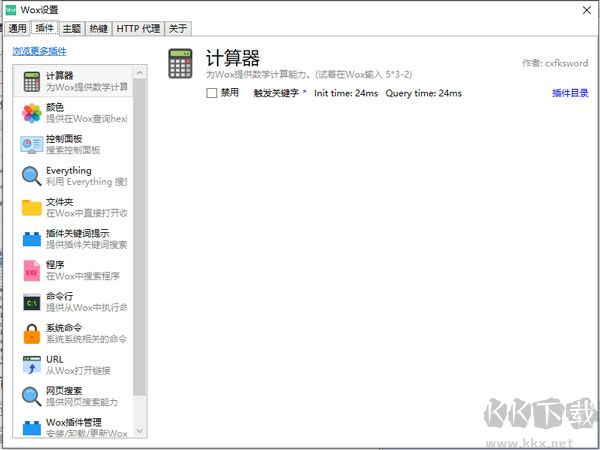Click the 提供网页搜索能力 description text
This screenshot has width=600, height=450.
click(x=82, y=402)
